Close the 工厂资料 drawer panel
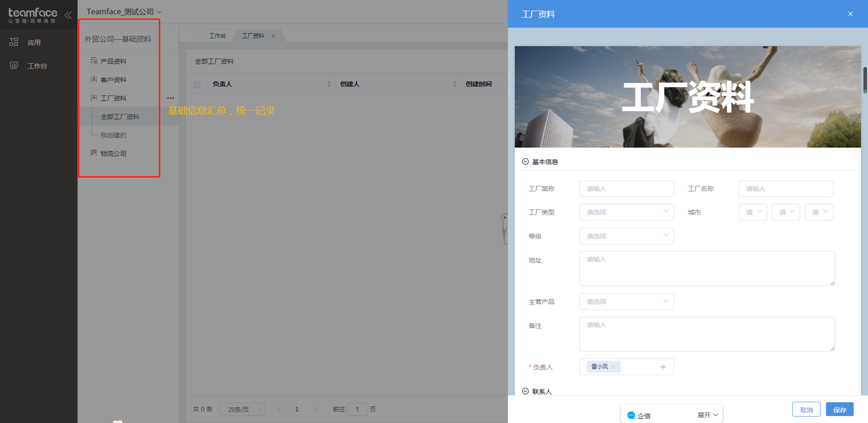 click(x=850, y=14)
